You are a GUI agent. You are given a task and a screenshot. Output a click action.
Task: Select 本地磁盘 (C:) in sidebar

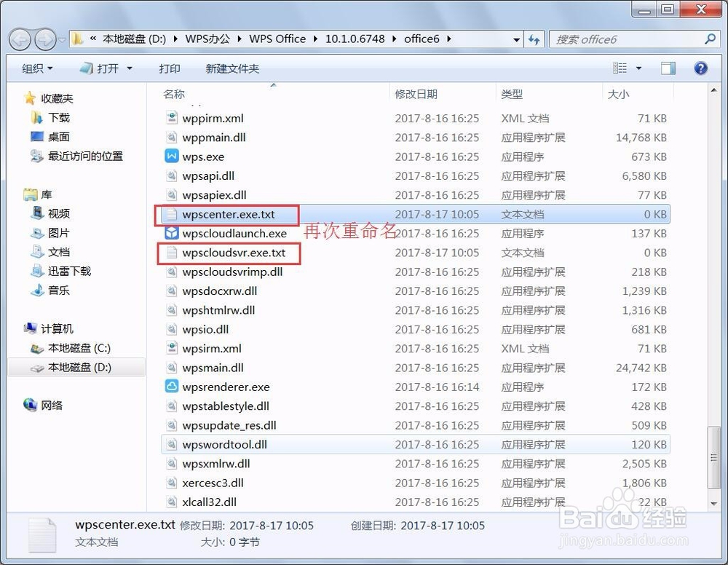[71, 348]
